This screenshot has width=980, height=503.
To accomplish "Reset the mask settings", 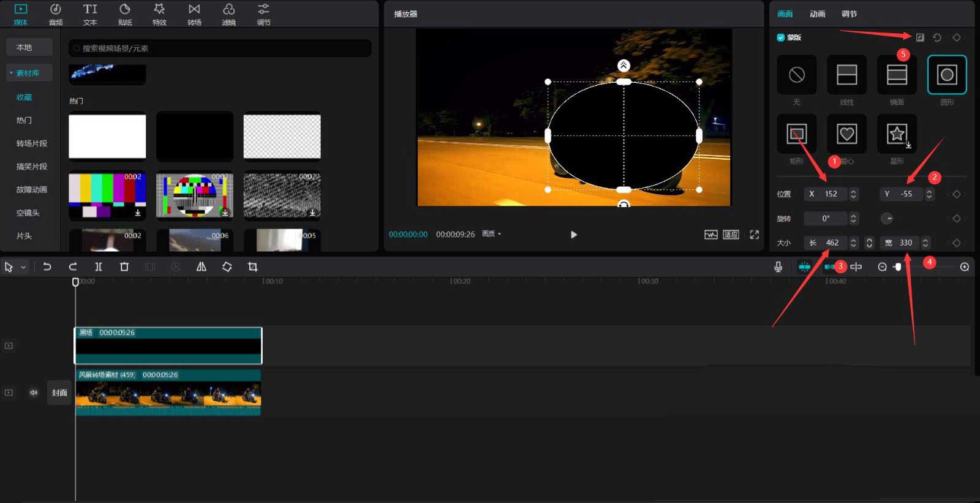I will pos(937,37).
